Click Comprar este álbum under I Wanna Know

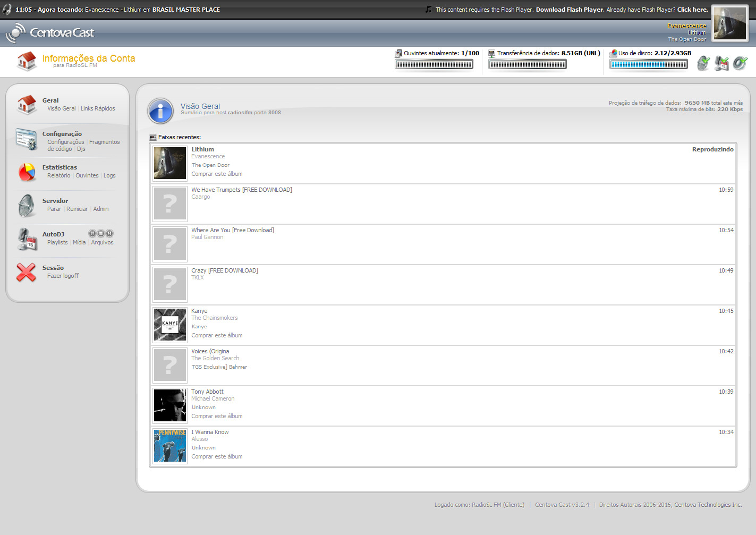(217, 456)
